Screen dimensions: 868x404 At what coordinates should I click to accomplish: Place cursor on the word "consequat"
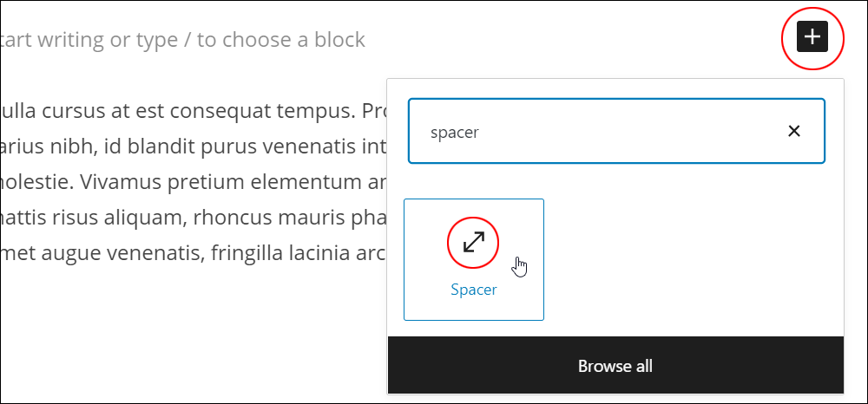[x=222, y=111]
